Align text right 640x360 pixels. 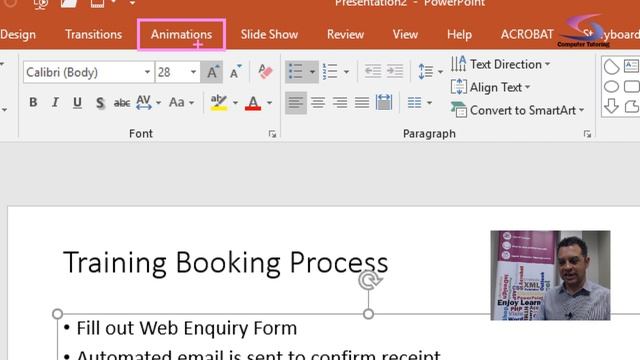[340, 102]
